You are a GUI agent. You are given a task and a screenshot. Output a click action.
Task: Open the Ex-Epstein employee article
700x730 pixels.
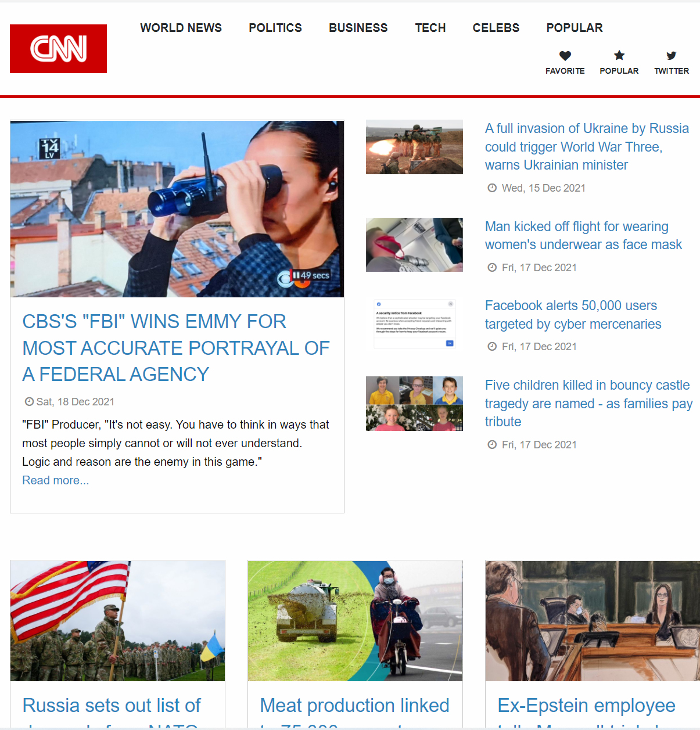587,713
